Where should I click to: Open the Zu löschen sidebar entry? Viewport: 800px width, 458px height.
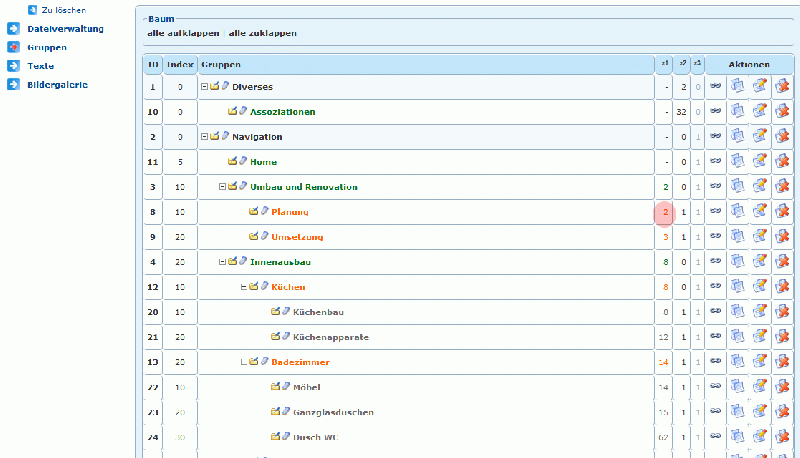[63, 10]
